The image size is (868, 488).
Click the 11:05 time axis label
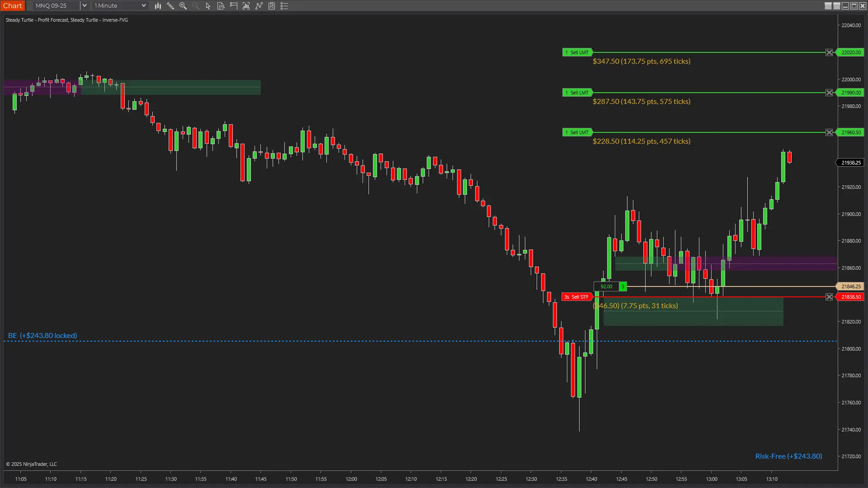pos(21,479)
